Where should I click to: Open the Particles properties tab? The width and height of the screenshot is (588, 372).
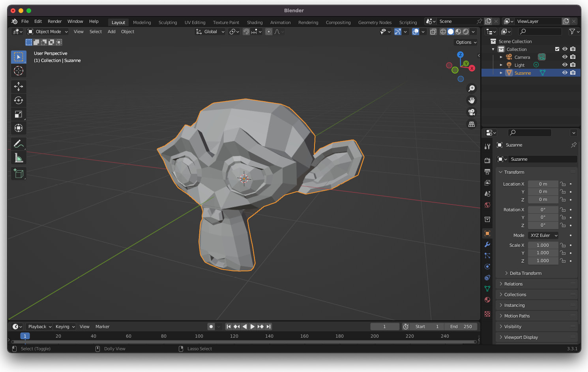tap(487, 256)
